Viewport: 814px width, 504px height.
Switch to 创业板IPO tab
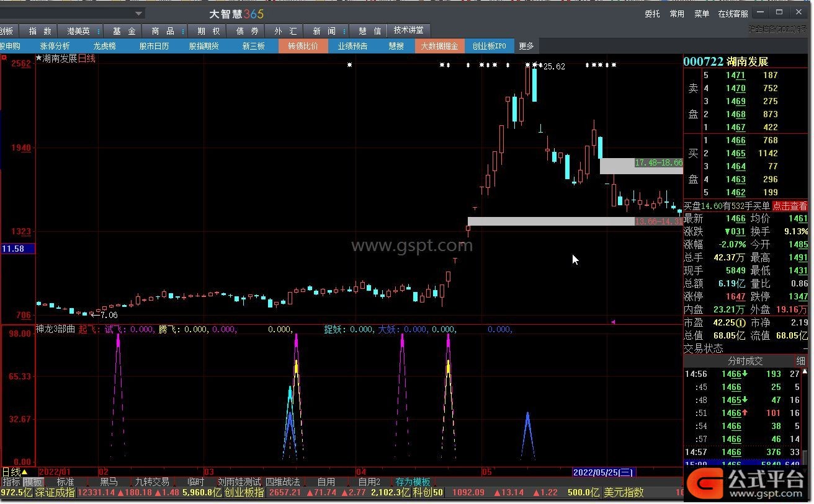pos(489,46)
